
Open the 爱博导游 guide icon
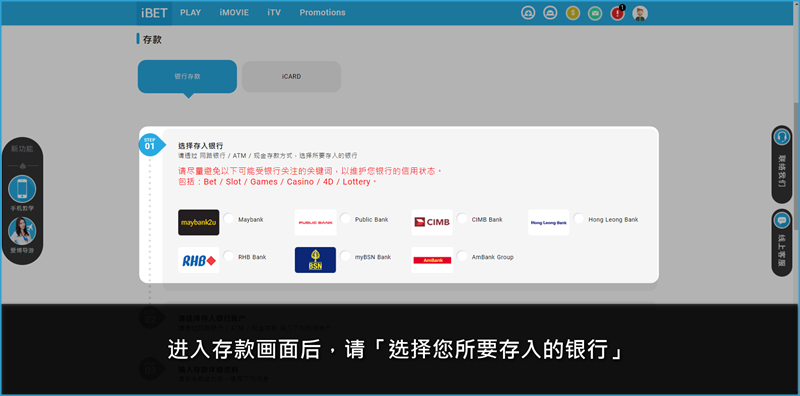pyautogui.click(x=22, y=231)
